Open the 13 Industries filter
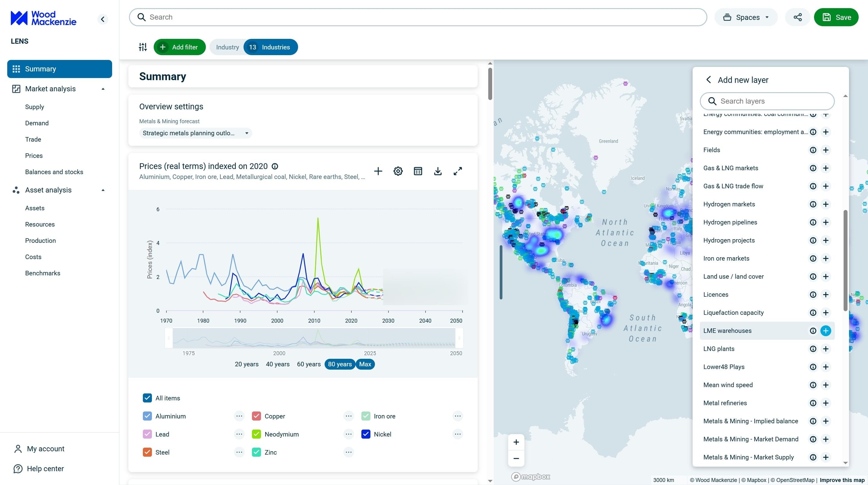The width and height of the screenshot is (868, 485). [x=271, y=47]
